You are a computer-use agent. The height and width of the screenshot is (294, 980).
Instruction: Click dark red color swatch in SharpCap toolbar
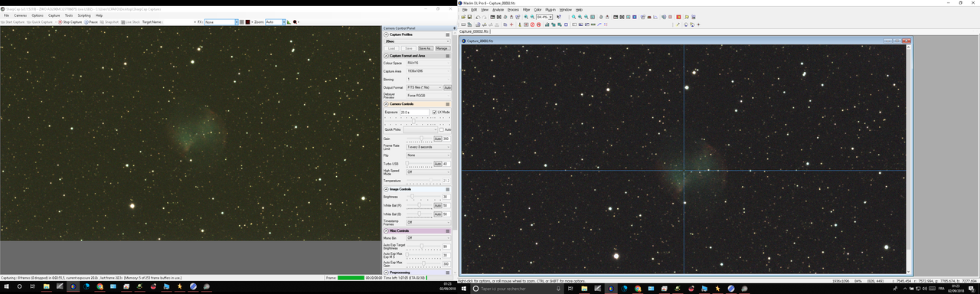click(248, 22)
